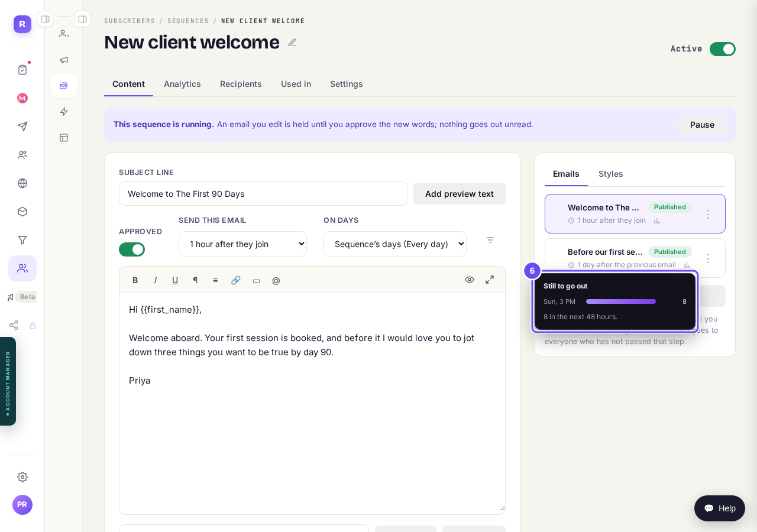This screenshot has width=757, height=532.
Task: Click the pencil to rename sequence title
Action: click(x=292, y=43)
